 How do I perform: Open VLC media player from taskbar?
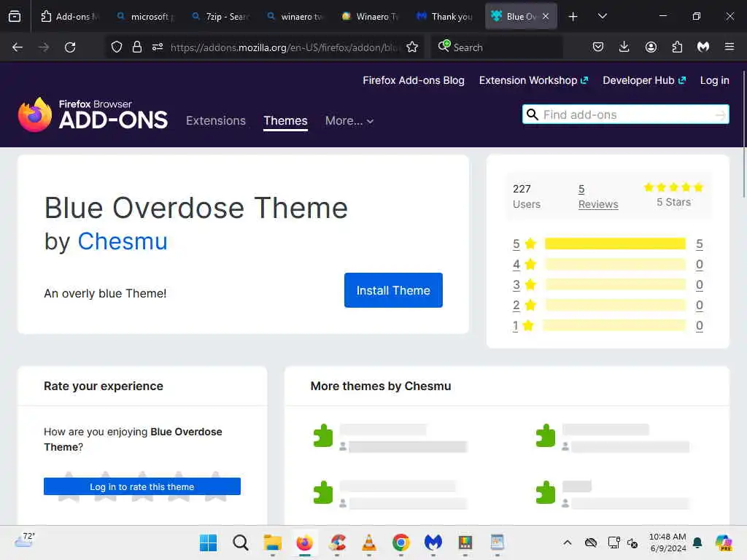[x=368, y=542]
